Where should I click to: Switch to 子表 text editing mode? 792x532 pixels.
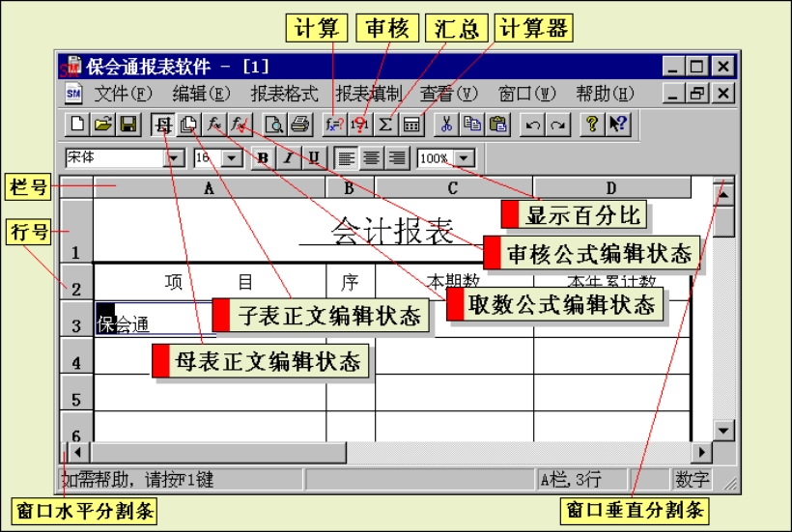(189, 125)
